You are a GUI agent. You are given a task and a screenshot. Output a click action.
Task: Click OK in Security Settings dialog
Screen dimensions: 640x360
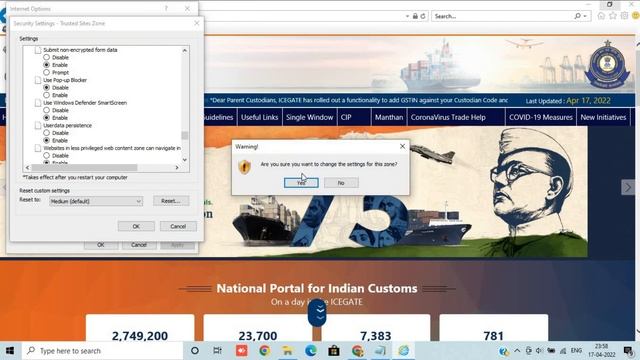pyautogui.click(x=136, y=226)
